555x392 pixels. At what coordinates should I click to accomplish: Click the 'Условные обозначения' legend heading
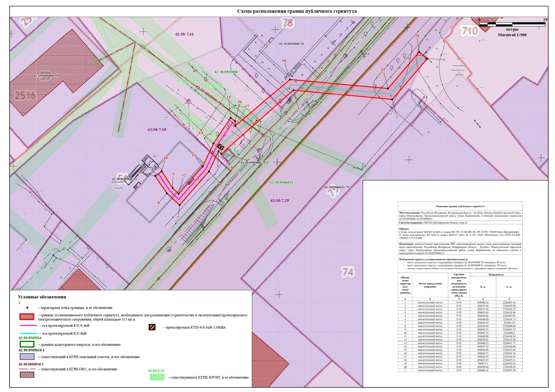42,297
